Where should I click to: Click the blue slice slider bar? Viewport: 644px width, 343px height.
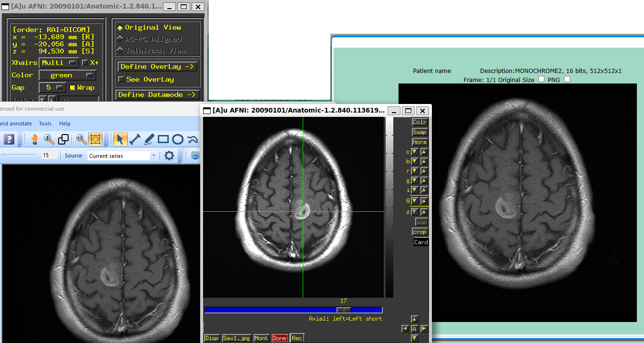point(293,310)
